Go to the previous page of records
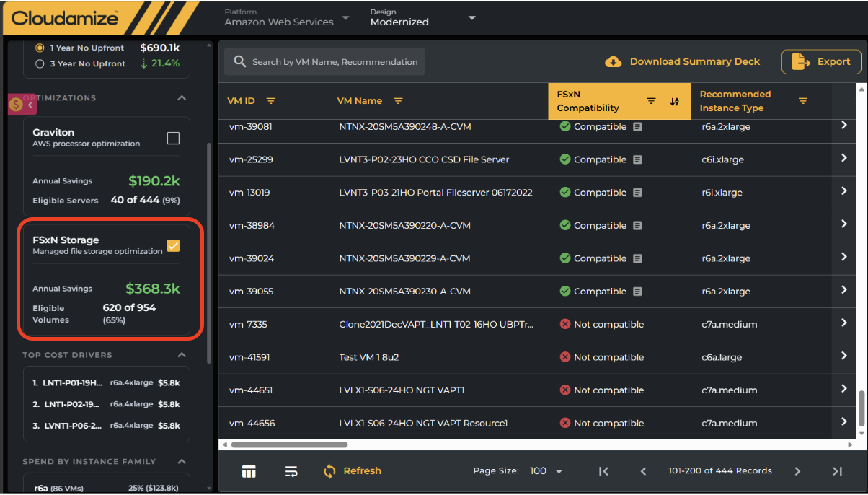The image size is (868, 495). [x=643, y=471]
